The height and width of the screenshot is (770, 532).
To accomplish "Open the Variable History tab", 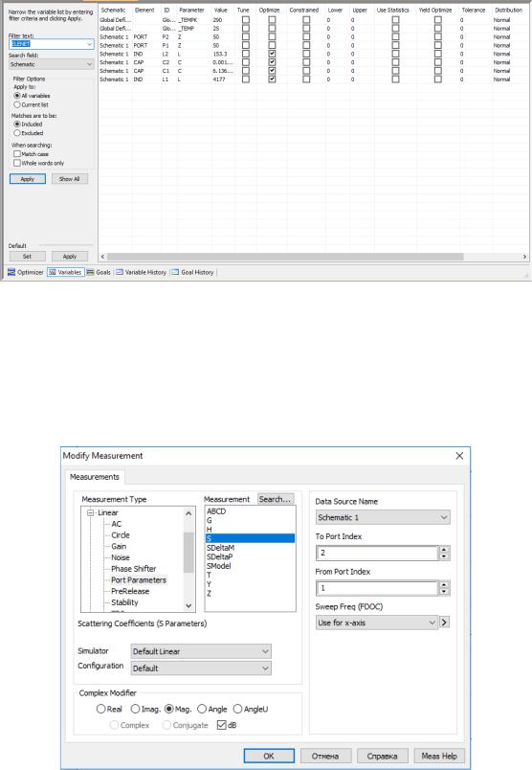I will click(x=142, y=272).
